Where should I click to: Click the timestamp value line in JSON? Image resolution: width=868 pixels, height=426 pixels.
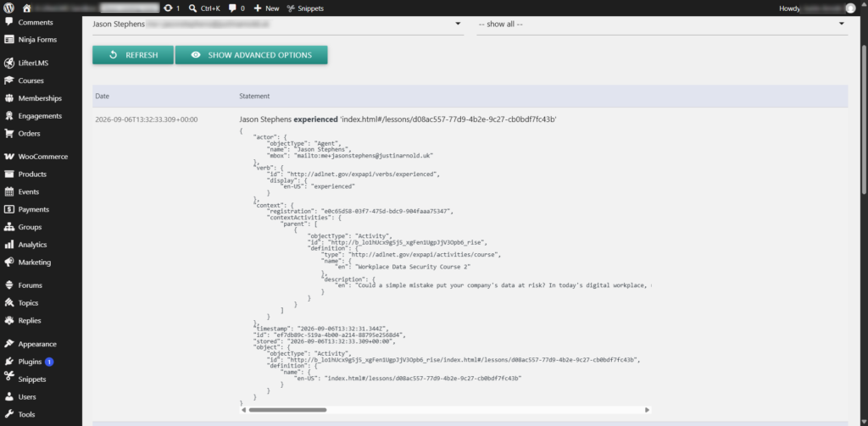pyautogui.click(x=320, y=328)
